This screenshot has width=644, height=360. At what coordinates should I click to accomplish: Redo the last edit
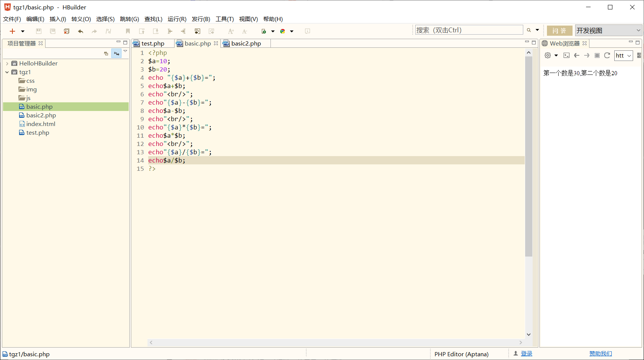pos(94,31)
